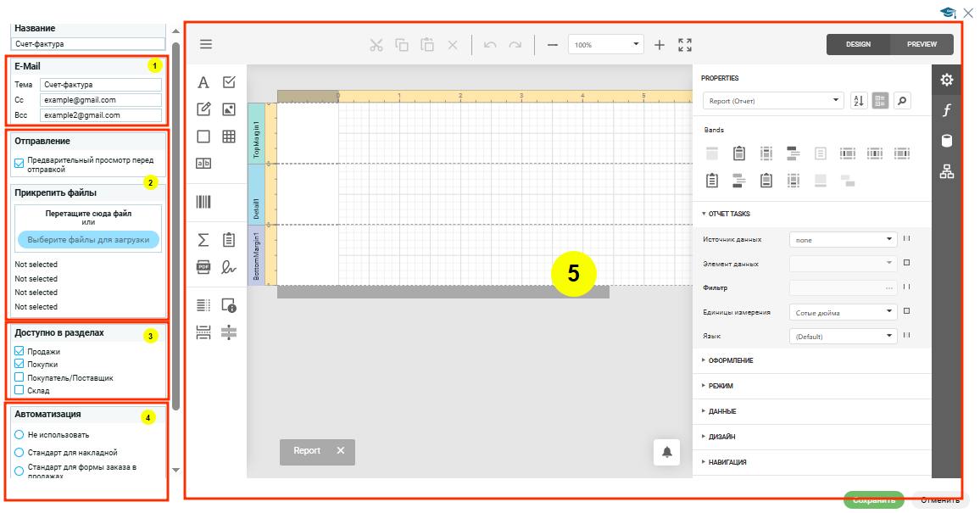The width and height of the screenshot is (980, 513).
Task: Uncheck the Продажи checkbox
Action: click(x=19, y=351)
